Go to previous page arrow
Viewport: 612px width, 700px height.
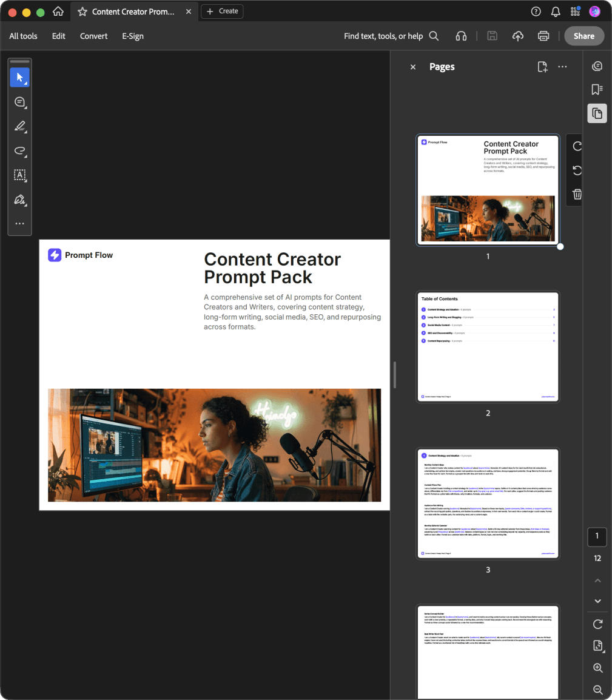597,581
